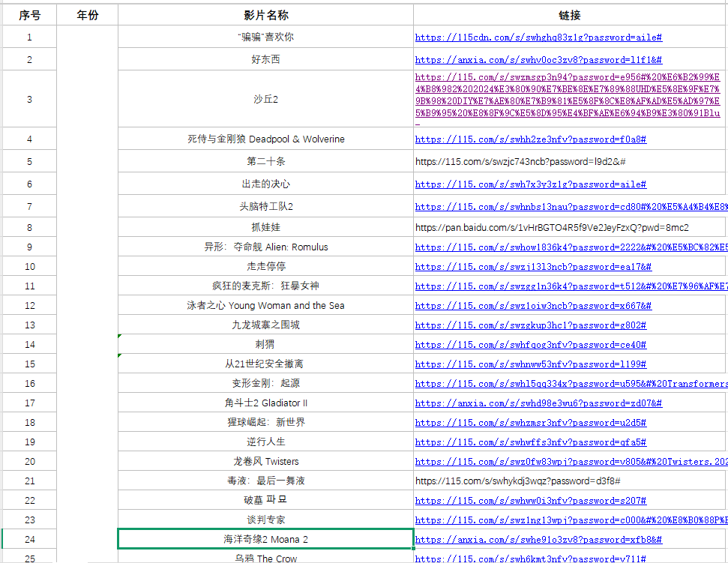Select the cell 毒液：最后一舞液
Viewport: 728px width, 563px height.
pyautogui.click(x=265, y=481)
